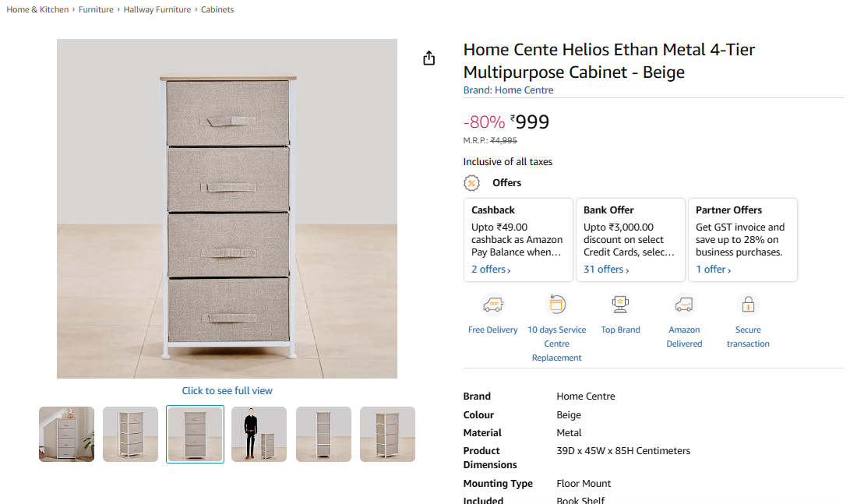Open the Home & Kitchen breadcrumb

click(37, 10)
